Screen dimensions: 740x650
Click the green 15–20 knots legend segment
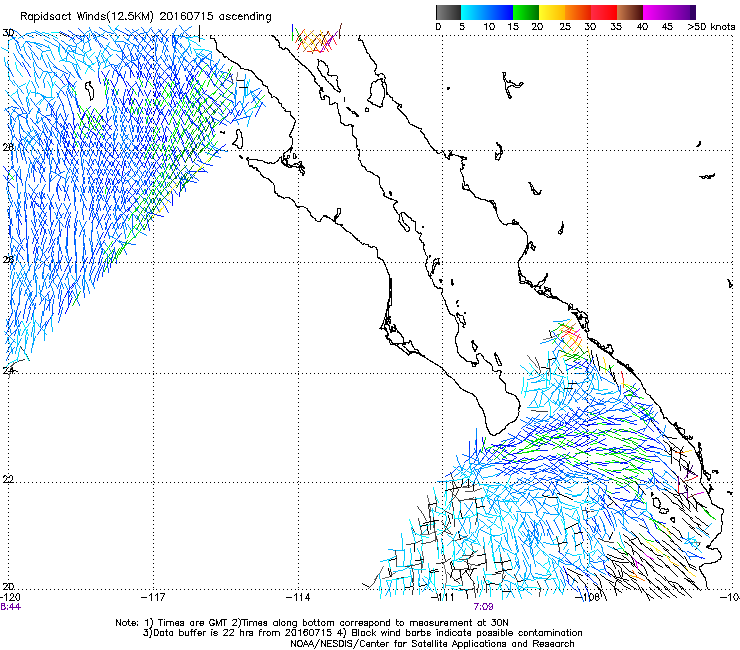point(526,12)
